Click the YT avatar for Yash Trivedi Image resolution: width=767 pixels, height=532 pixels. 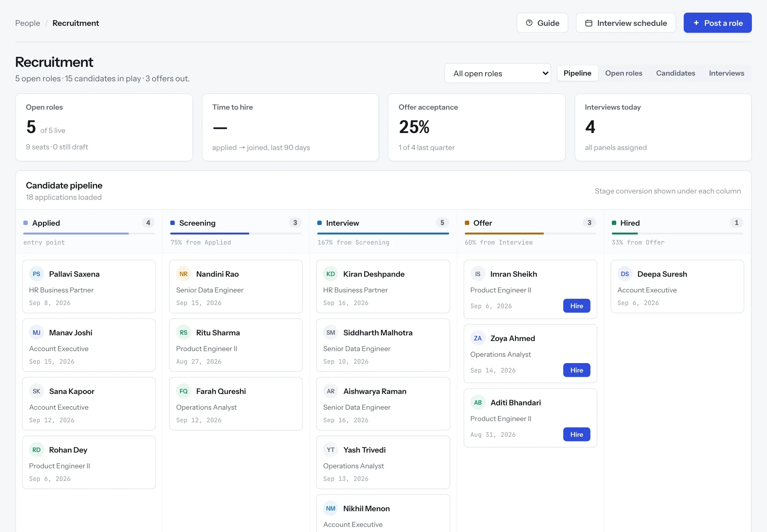[331, 450]
